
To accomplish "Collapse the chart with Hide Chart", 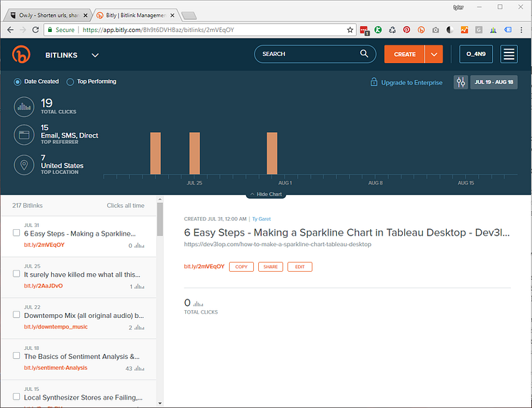I will (x=266, y=194).
